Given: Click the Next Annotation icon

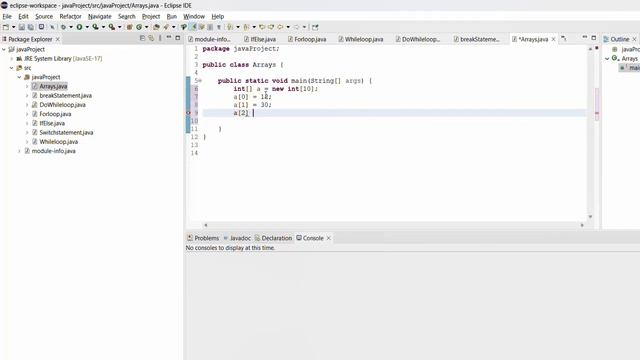Looking at the screenshot, I should 230,27.
